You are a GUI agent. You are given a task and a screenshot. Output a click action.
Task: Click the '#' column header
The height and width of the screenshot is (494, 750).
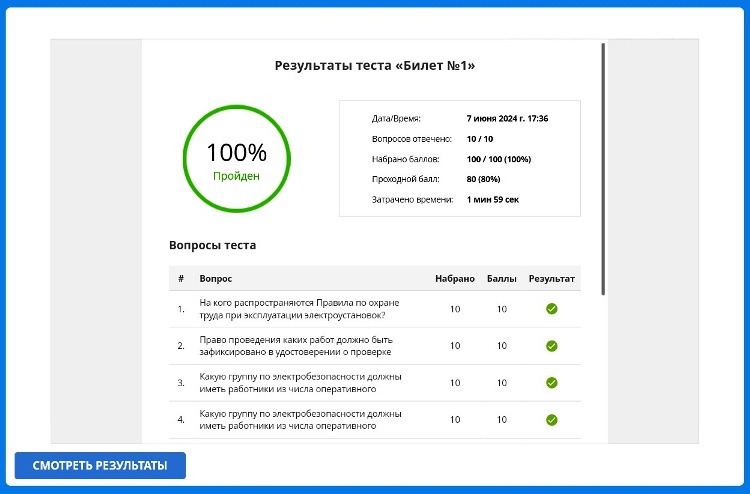tap(181, 278)
